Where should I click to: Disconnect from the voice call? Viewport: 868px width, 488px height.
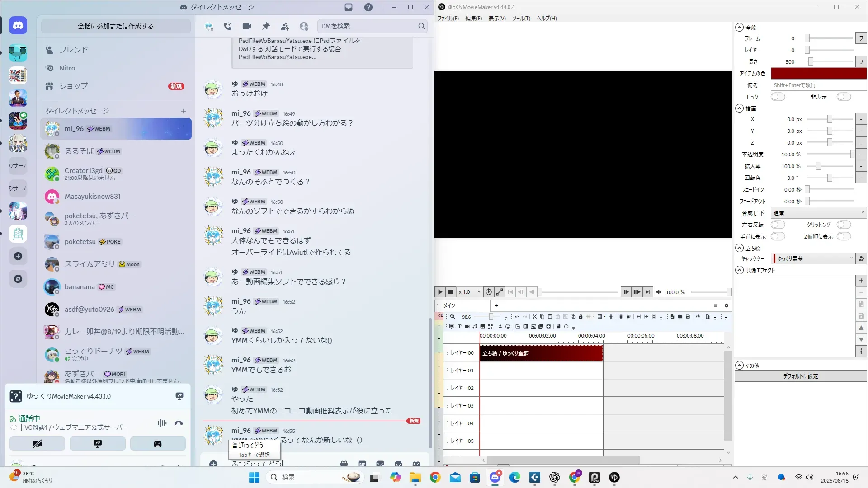tap(179, 423)
